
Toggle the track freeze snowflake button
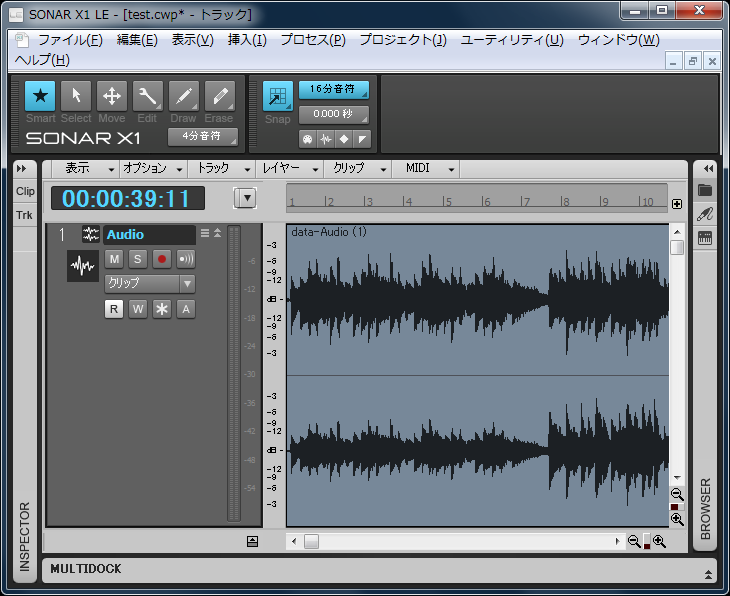point(162,309)
